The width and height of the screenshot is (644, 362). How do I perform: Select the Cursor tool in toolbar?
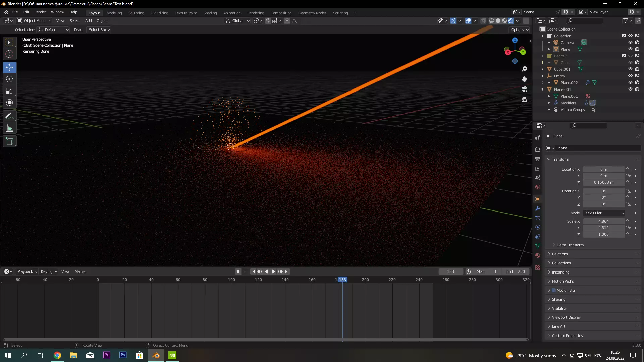9,54
